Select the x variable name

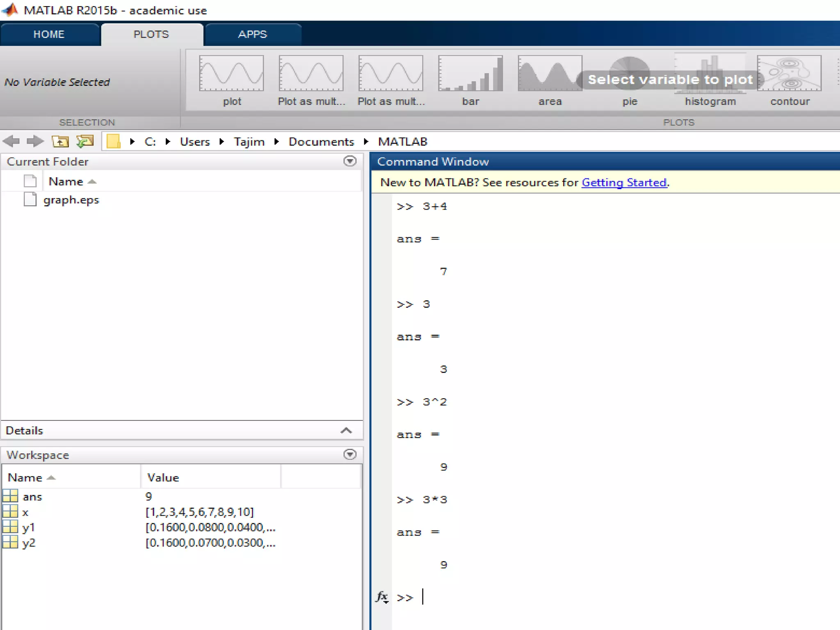point(25,513)
